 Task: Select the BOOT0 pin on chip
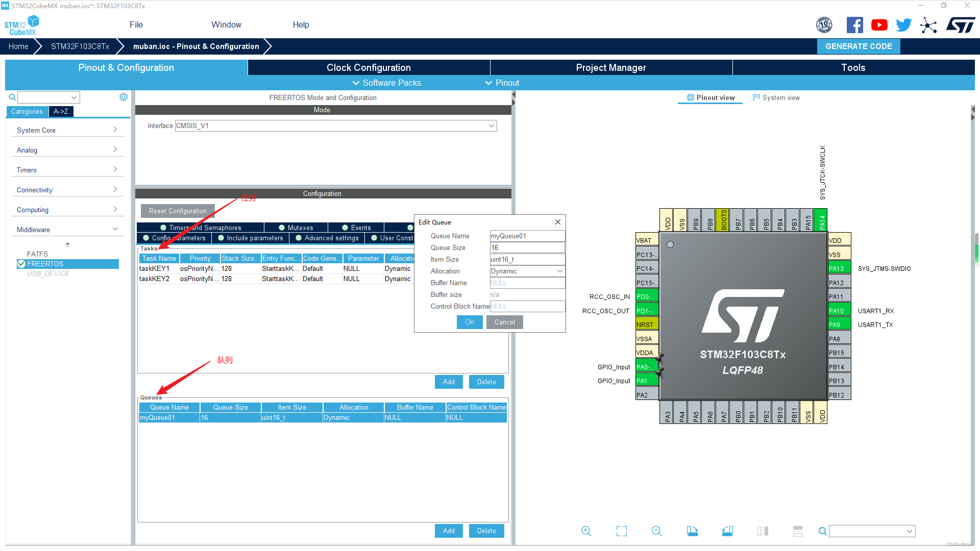point(723,220)
